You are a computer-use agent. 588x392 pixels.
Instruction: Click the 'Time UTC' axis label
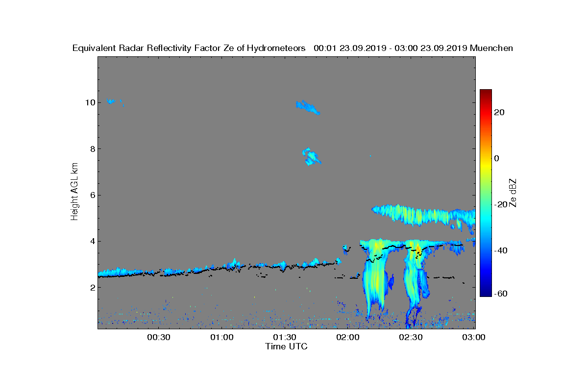(x=286, y=346)
